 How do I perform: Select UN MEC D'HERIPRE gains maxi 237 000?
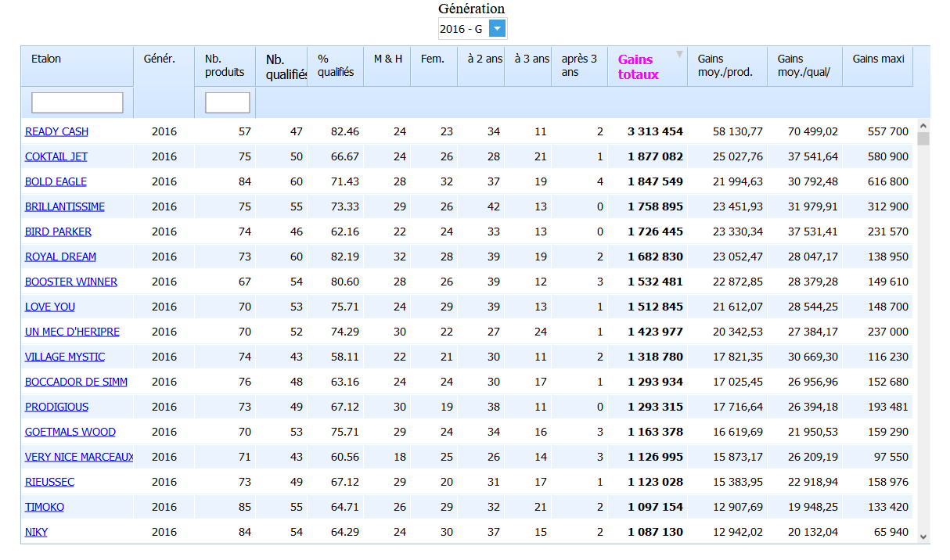(888, 332)
